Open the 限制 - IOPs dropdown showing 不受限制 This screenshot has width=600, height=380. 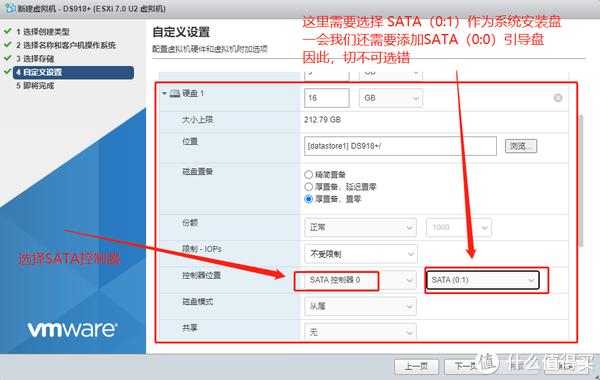tap(360, 254)
